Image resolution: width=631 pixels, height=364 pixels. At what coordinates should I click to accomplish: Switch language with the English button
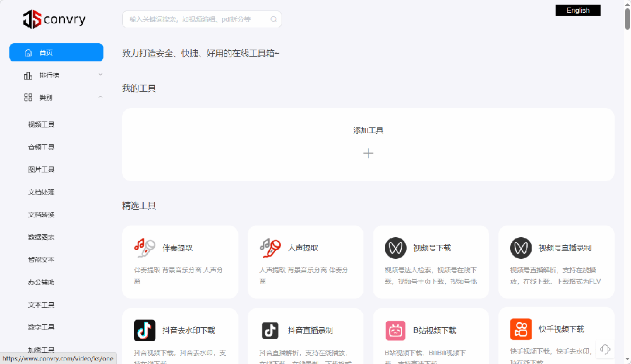pyautogui.click(x=578, y=10)
